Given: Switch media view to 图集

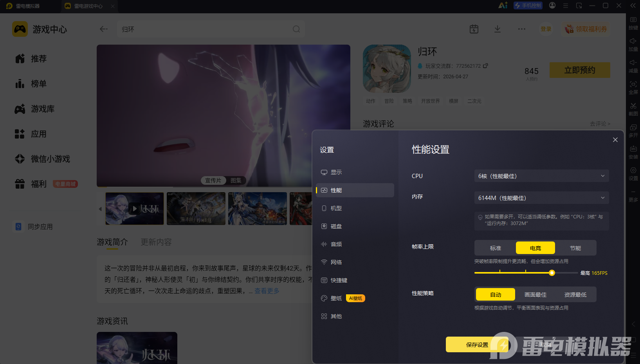Looking at the screenshot, I should click(236, 180).
